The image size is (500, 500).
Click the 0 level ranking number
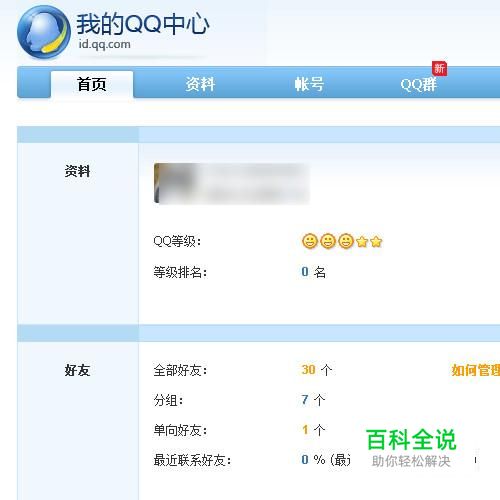coord(305,272)
